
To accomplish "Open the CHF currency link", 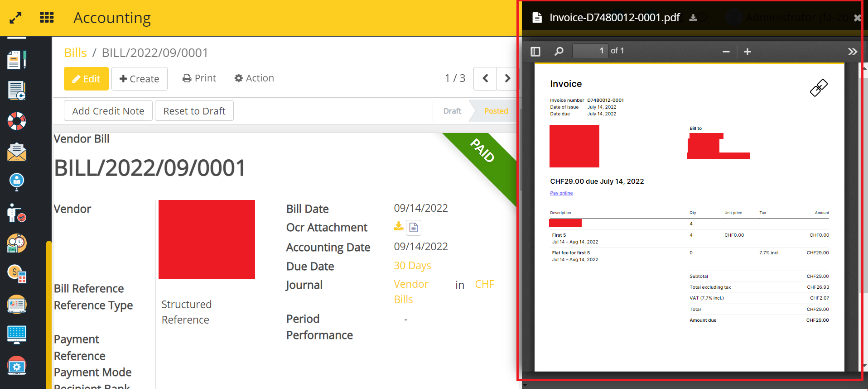I will pyautogui.click(x=484, y=284).
